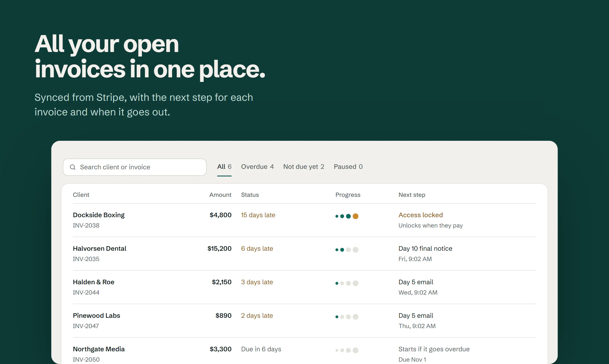Click the Due Nov 1 date

point(412,360)
